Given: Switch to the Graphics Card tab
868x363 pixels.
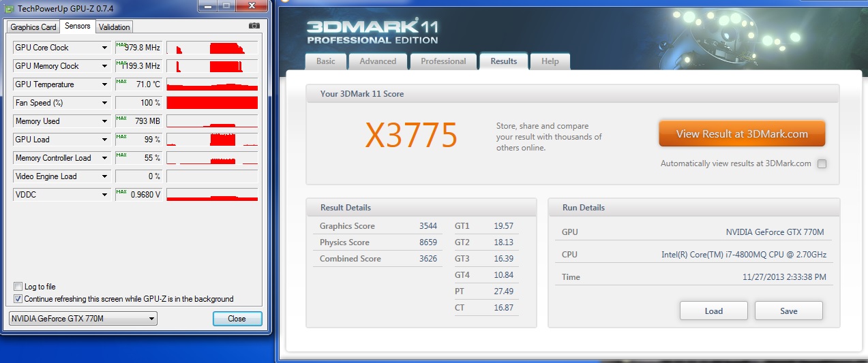Looking at the screenshot, I should pyautogui.click(x=33, y=27).
